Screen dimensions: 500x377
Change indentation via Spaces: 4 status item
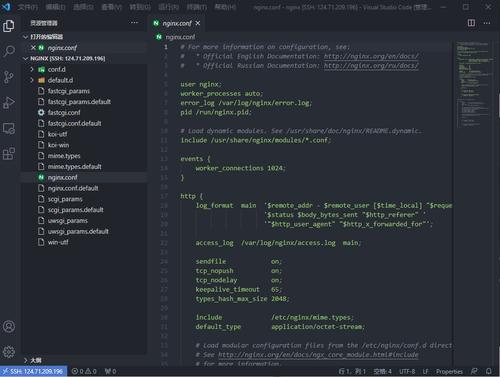382,371
